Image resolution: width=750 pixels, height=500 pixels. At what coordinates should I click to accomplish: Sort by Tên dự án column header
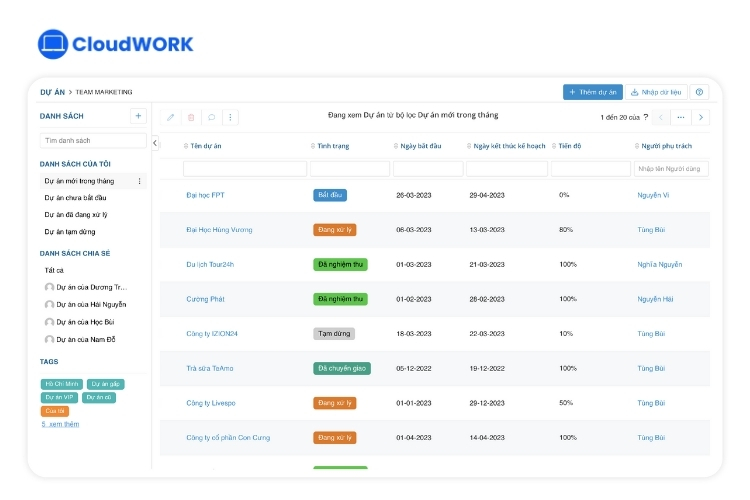click(205, 146)
